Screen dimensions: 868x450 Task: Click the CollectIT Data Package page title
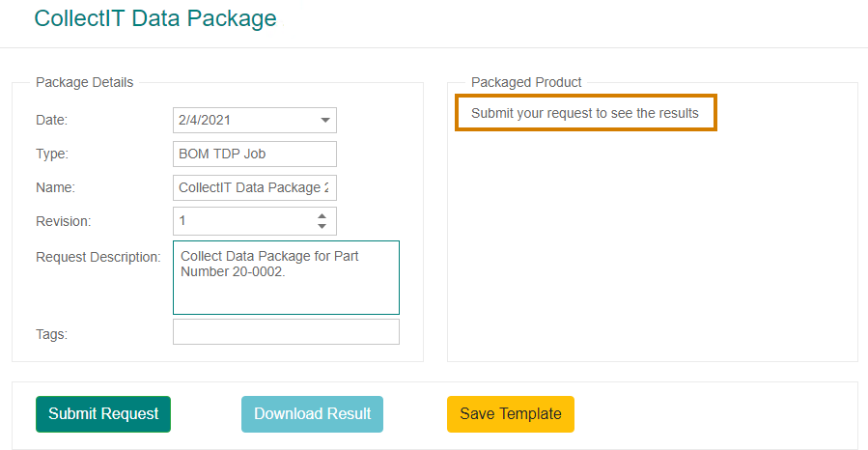tap(155, 18)
